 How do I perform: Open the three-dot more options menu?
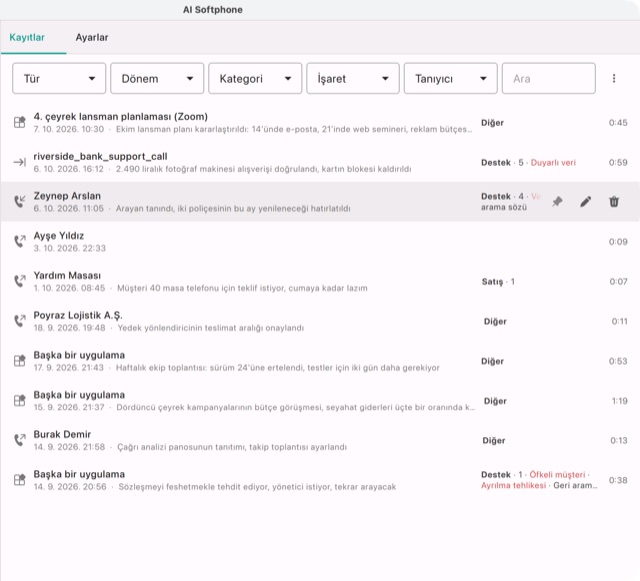tap(614, 78)
